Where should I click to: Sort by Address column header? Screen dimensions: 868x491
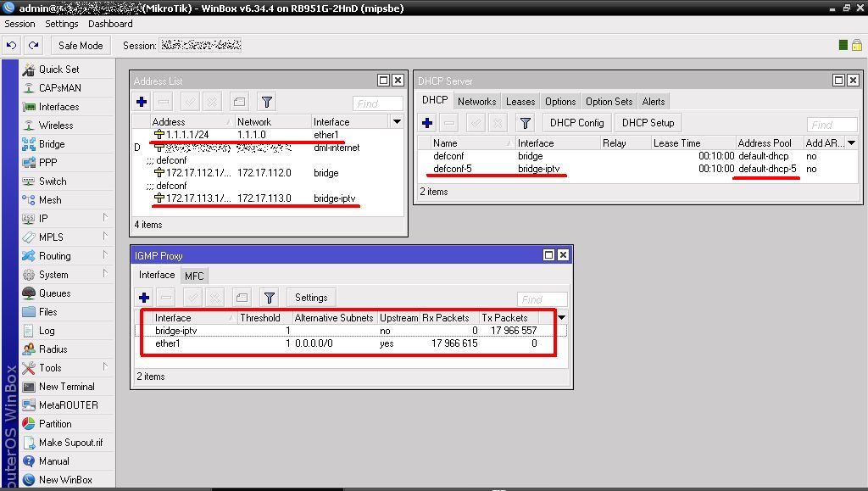coord(192,122)
